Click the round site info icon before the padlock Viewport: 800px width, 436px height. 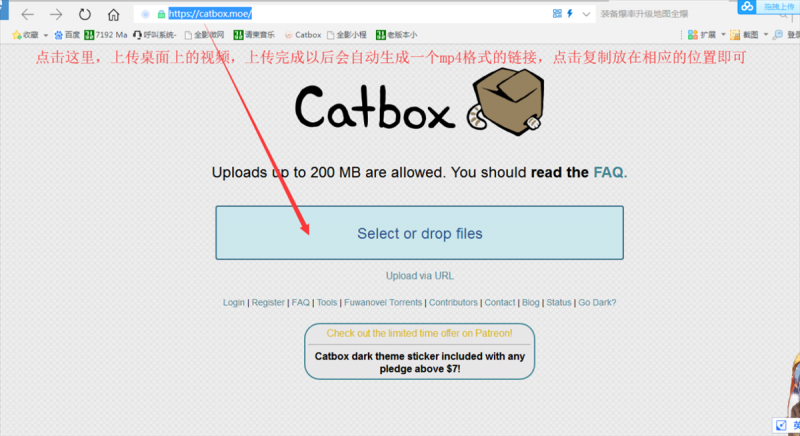(145, 14)
